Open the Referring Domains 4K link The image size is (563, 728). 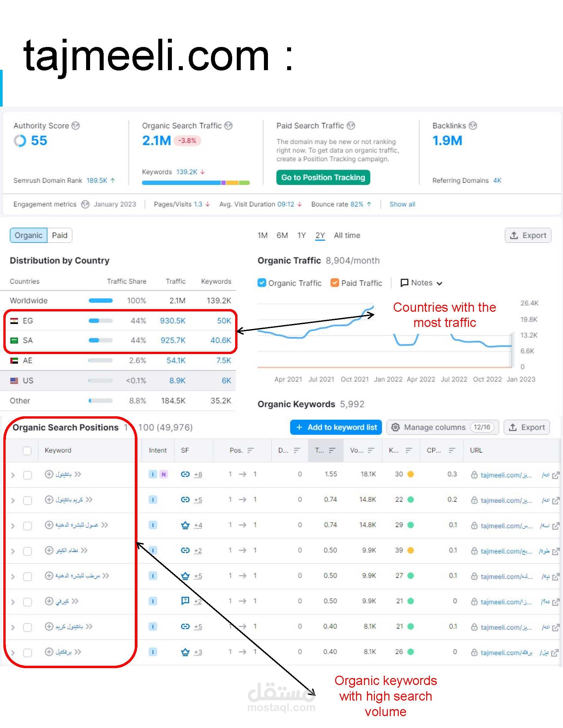point(497,180)
